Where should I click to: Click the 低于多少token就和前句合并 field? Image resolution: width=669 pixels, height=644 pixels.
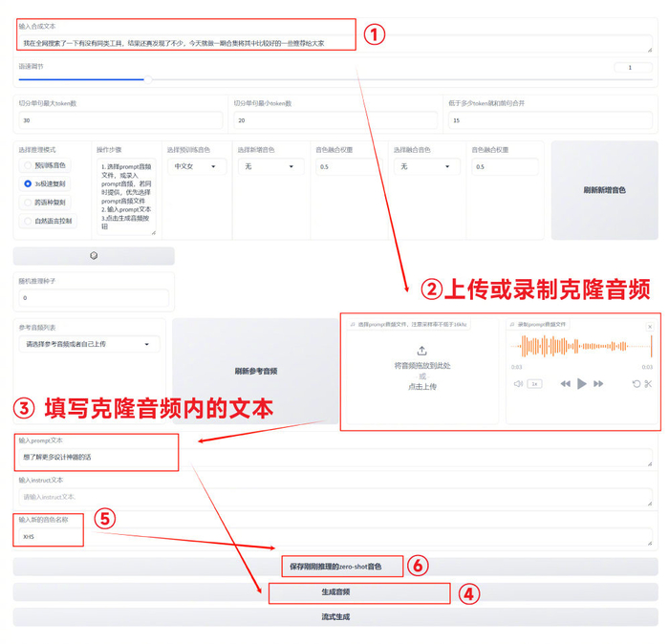pos(550,120)
